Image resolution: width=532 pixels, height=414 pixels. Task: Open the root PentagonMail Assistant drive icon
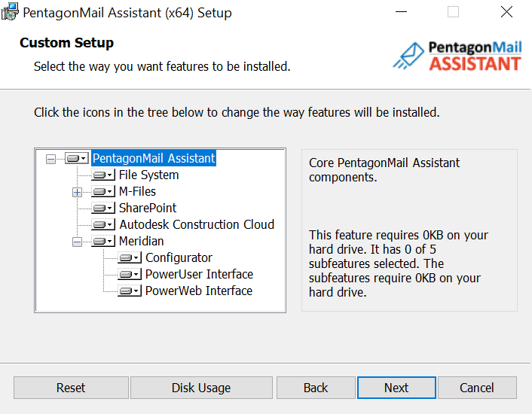77,158
